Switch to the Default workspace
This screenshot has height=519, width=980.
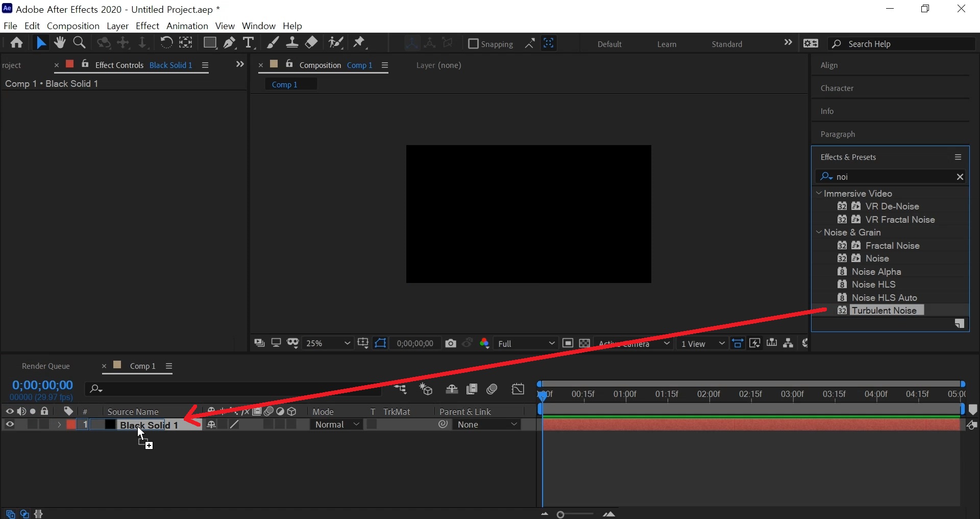click(609, 44)
